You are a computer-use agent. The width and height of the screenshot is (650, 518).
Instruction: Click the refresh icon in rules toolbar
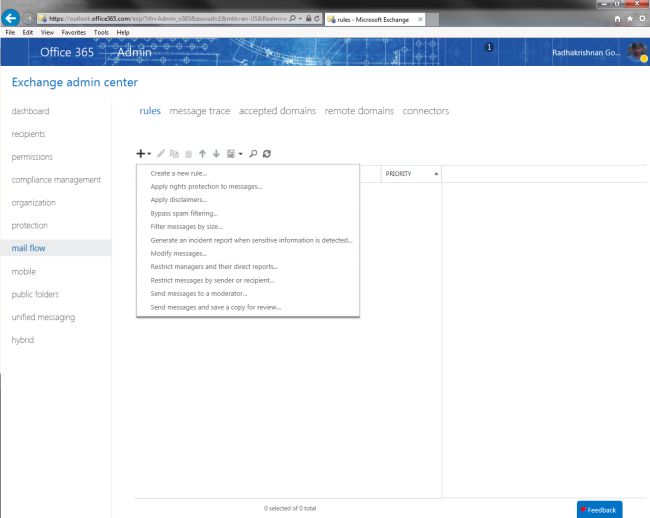tap(267, 154)
